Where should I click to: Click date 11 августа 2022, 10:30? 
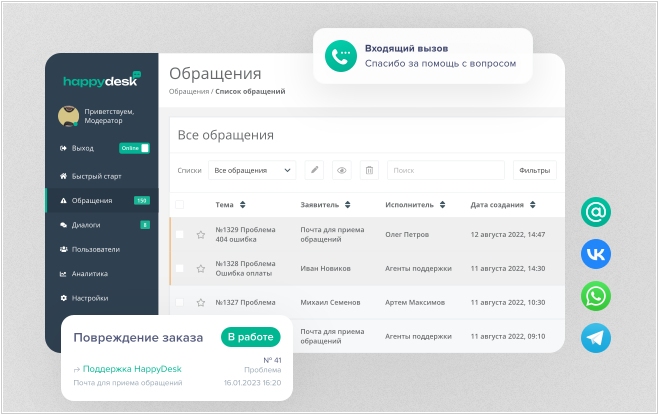[508, 302]
